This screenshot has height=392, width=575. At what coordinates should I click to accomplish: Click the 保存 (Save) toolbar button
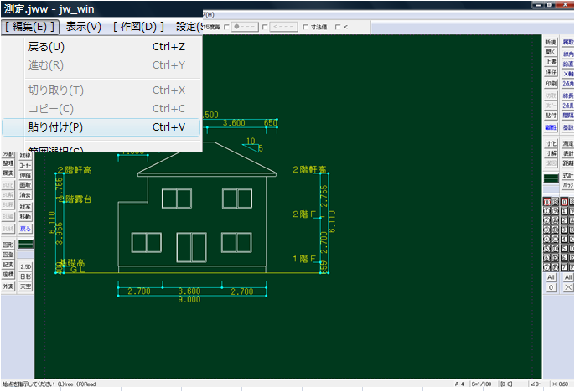550,73
